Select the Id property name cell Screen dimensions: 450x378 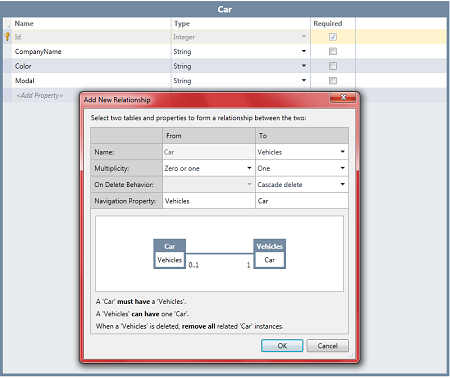coord(91,37)
